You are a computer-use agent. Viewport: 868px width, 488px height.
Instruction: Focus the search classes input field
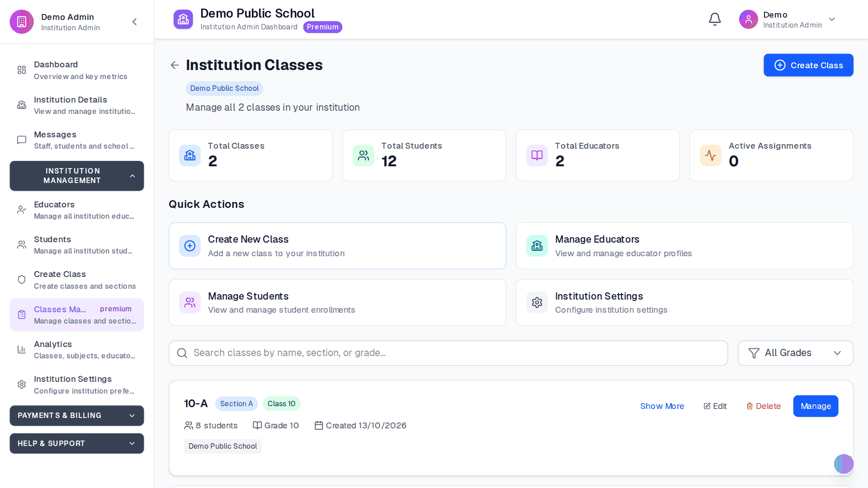448,353
